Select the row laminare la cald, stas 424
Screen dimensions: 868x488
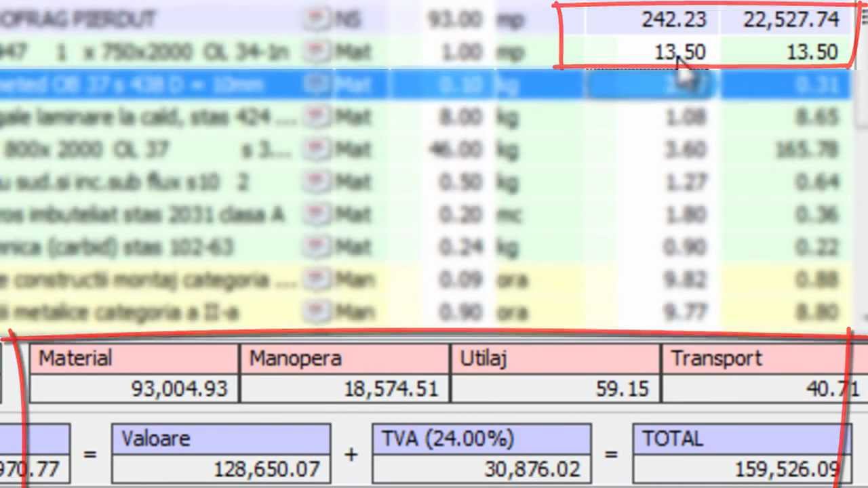click(426, 117)
